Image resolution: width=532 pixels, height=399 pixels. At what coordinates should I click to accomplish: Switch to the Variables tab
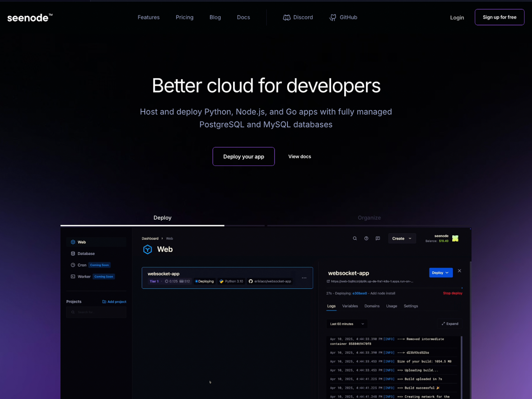pos(350,306)
